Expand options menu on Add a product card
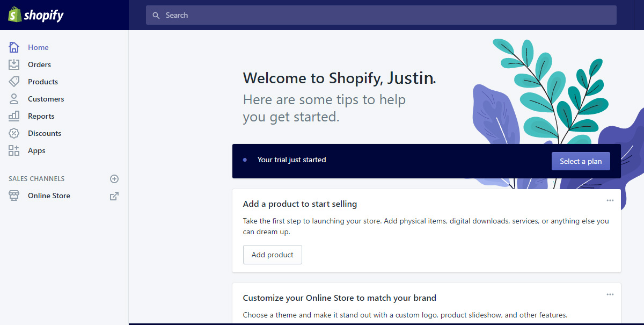 610,200
